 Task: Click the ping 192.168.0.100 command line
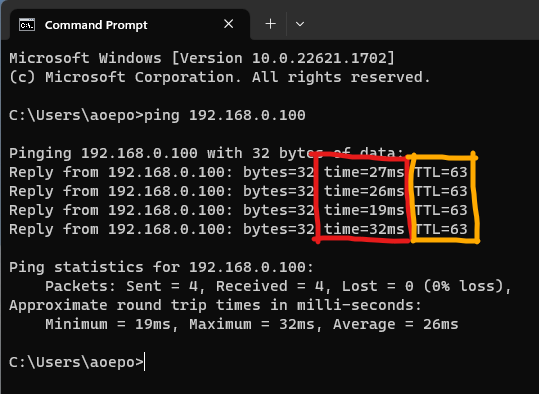[157, 115]
